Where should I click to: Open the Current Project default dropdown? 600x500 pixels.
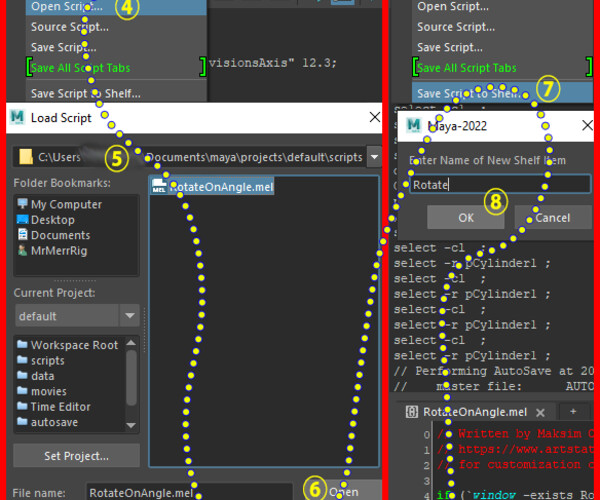point(77,316)
